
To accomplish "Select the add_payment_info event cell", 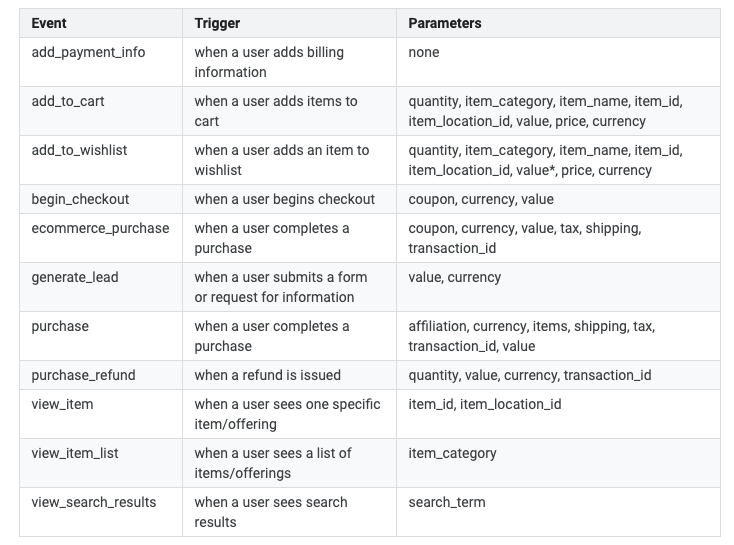I will [88, 52].
